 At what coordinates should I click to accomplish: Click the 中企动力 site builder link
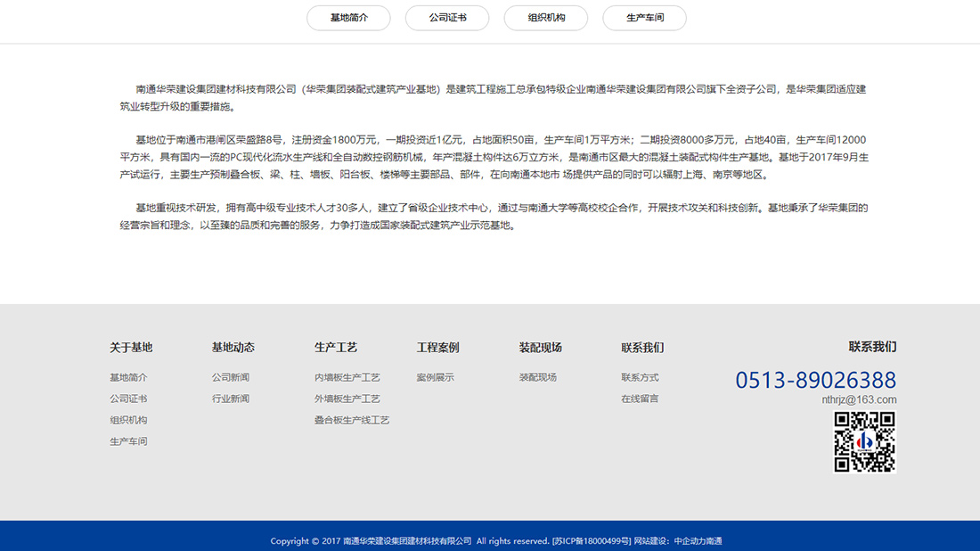(x=689, y=541)
